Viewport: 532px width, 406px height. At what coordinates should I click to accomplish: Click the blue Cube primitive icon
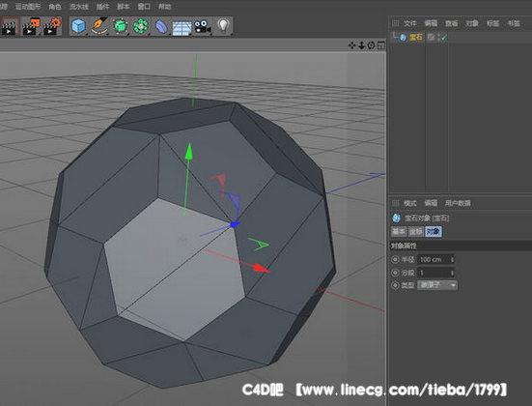pos(78,26)
